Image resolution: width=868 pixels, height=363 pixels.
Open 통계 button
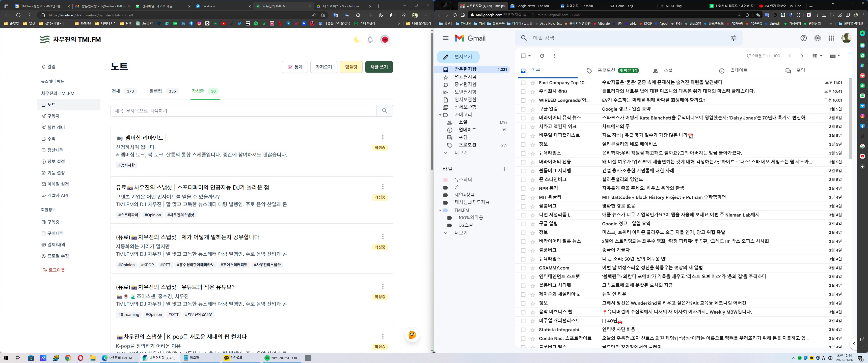[294, 67]
